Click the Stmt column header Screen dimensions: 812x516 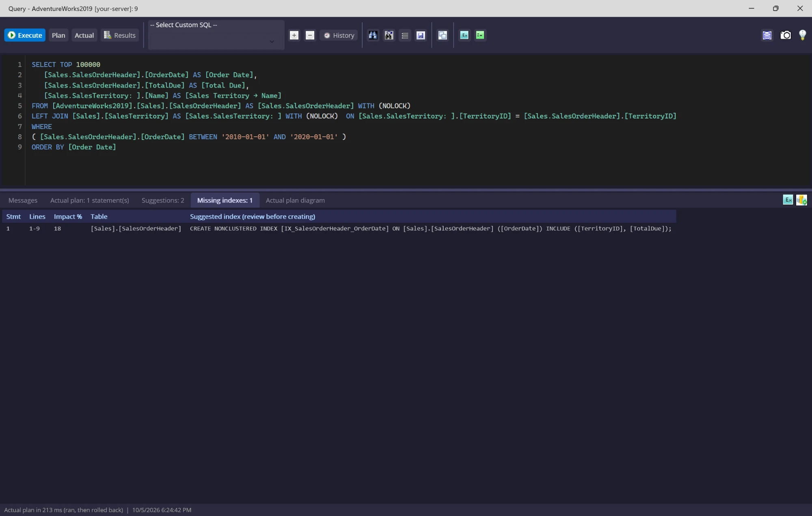click(13, 217)
